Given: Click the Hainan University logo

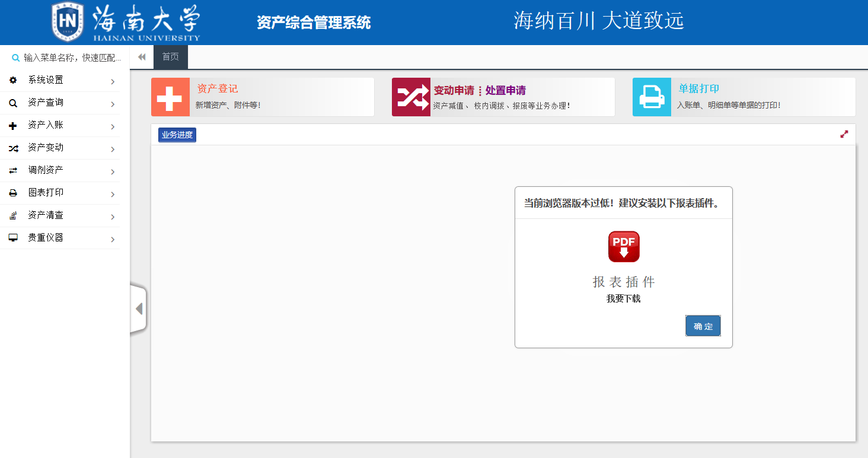Looking at the screenshot, I should (x=126, y=22).
